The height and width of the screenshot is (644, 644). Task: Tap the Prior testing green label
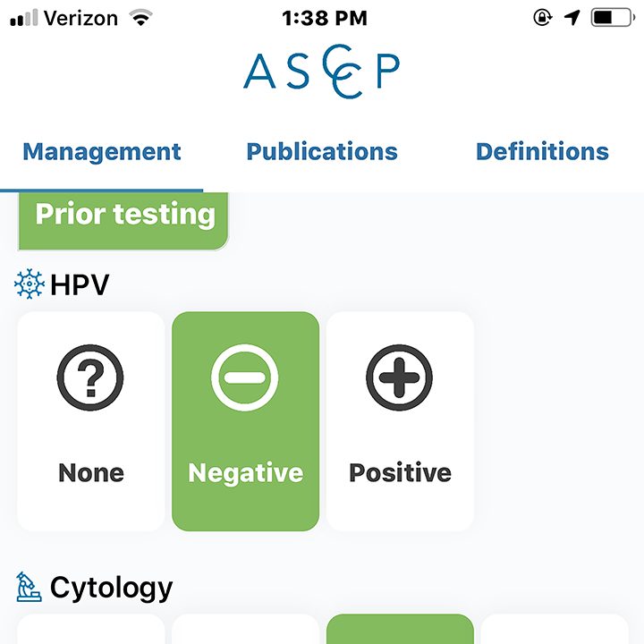[x=123, y=221]
